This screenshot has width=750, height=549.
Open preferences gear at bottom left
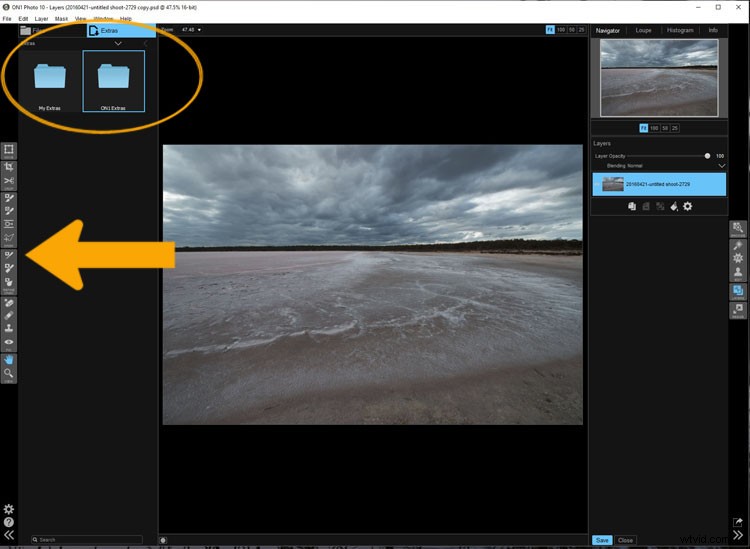click(9, 509)
